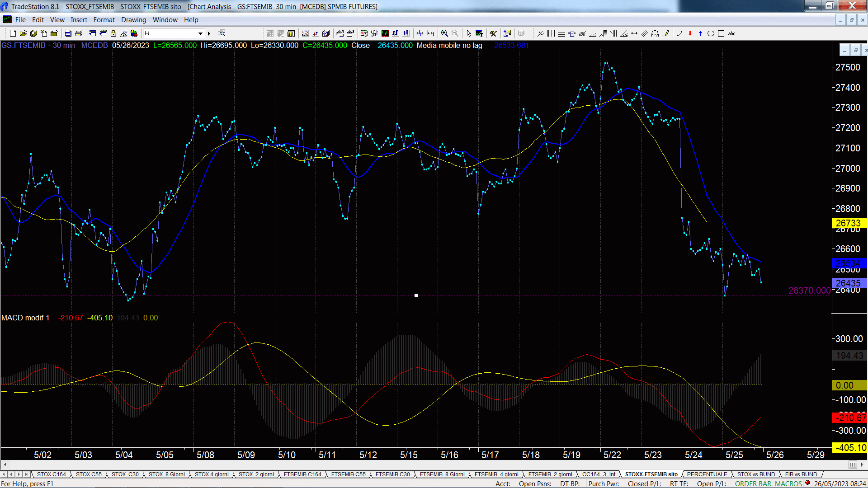
Task: Click the Open file folder icon
Action: (23, 33)
